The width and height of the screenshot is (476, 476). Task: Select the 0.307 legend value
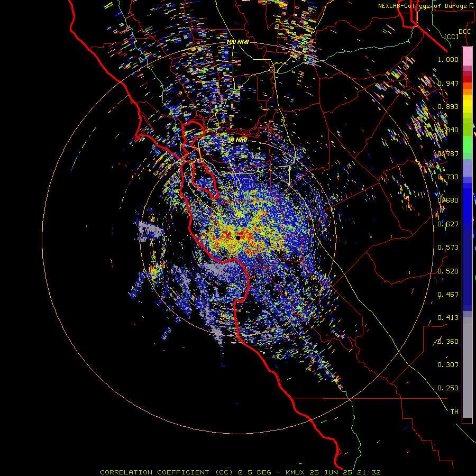point(448,364)
